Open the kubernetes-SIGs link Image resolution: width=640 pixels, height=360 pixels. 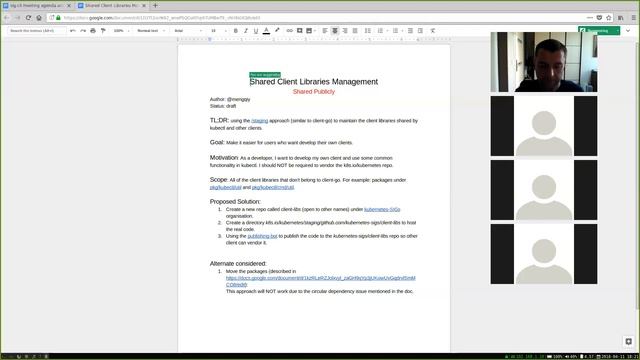(x=382, y=209)
